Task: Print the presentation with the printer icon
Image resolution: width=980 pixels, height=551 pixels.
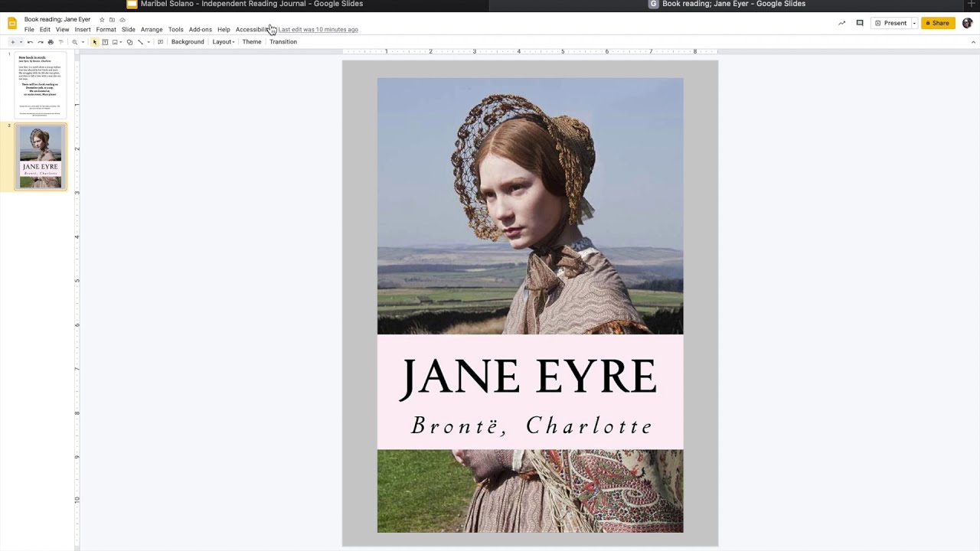Action: coord(51,42)
